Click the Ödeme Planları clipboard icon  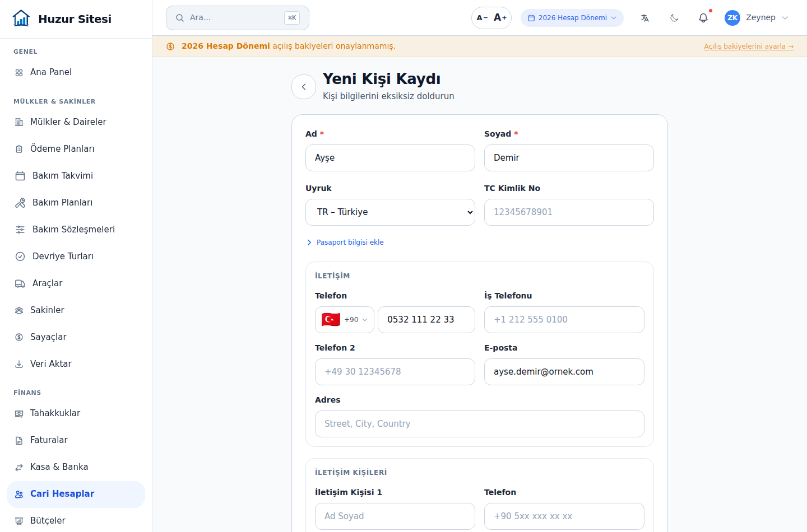19,149
